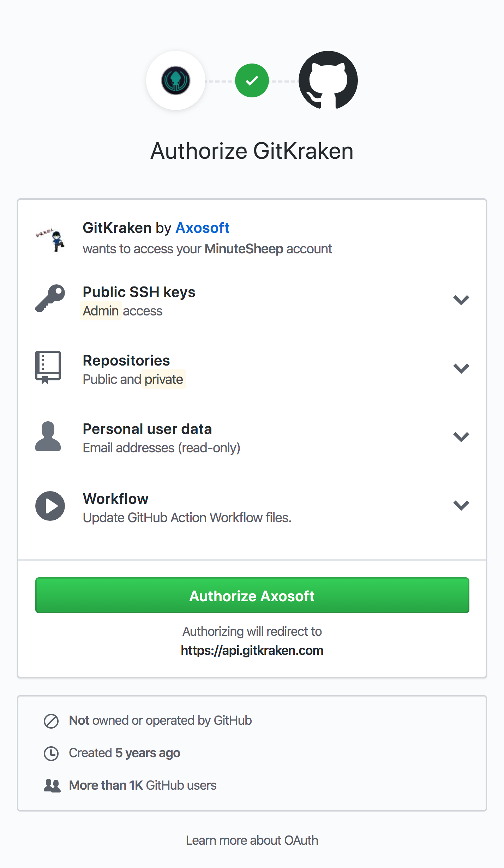Click the Personal user data person icon
504x868 pixels.
(x=48, y=436)
